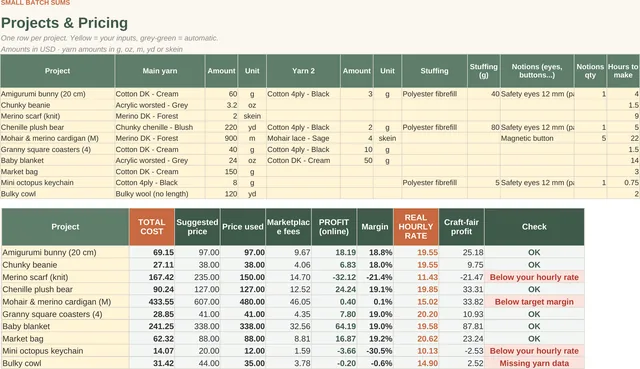Select the 'skein' unit for Merino scarf
640x369 pixels.
click(x=252, y=116)
